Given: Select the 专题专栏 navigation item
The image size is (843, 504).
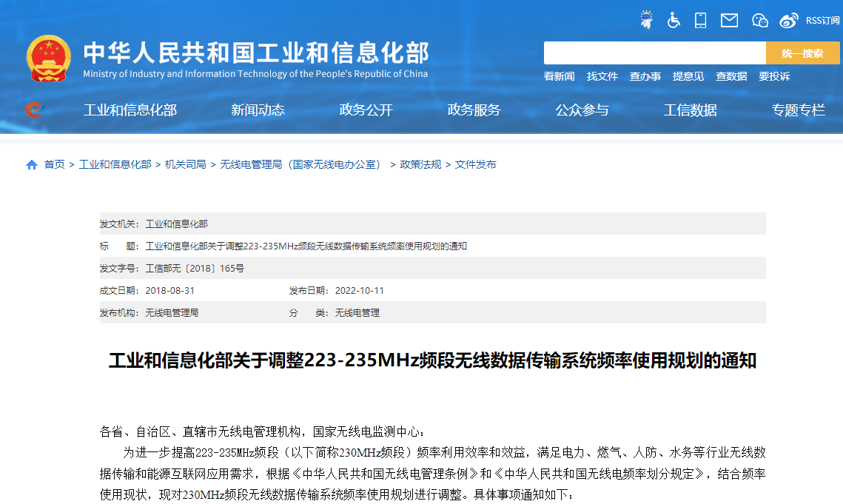Looking at the screenshot, I should point(798,110).
